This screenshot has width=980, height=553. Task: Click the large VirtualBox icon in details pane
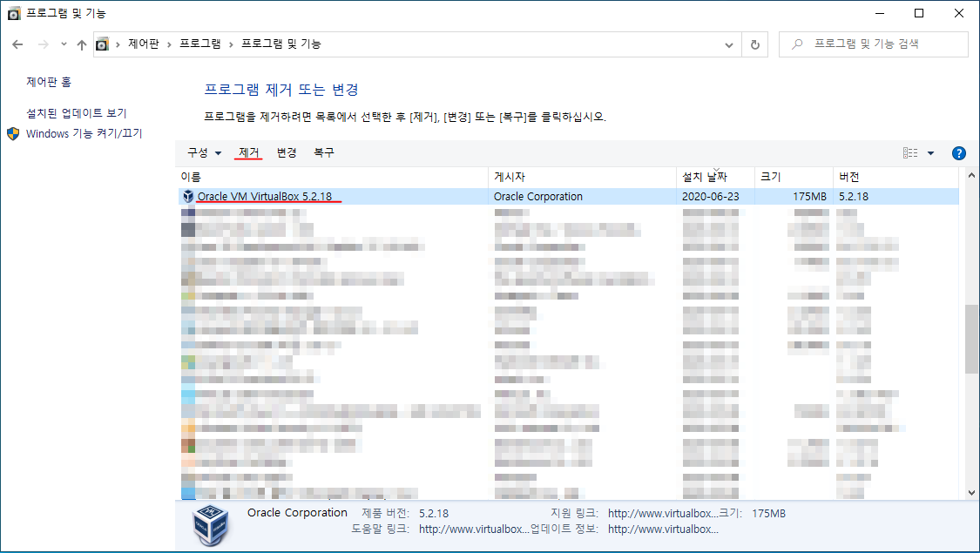[x=211, y=525]
